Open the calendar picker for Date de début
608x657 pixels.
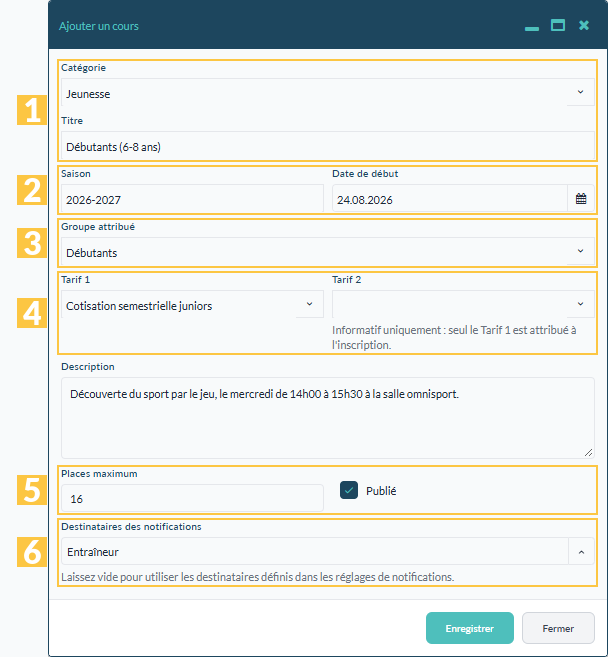581,199
